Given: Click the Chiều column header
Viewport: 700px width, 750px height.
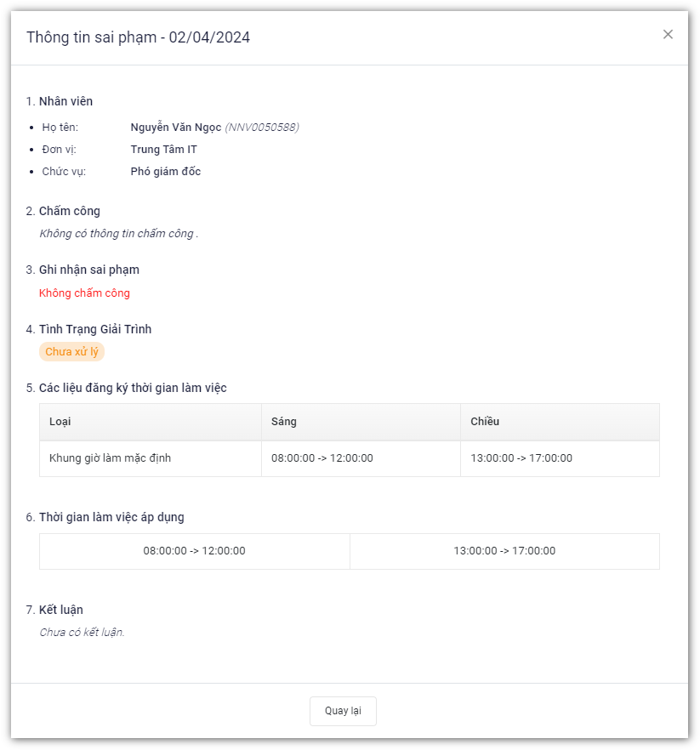Looking at the screenshot, I should tap(485, 422).
